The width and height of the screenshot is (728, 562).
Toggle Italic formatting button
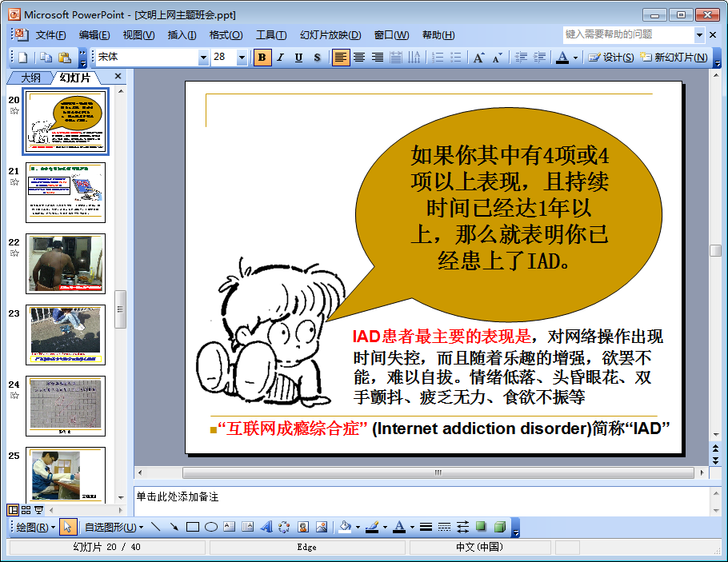[281, 58]
